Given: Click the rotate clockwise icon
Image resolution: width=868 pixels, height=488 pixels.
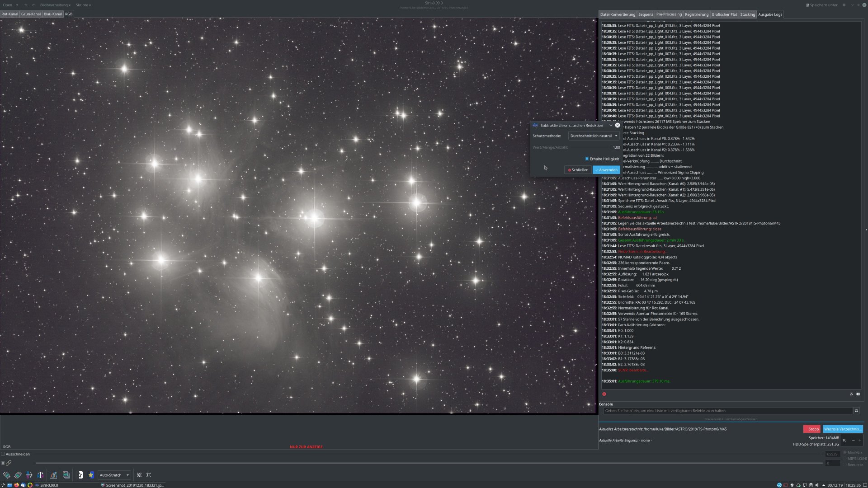Looking at the screenshot, I should (x=18, y=475).
